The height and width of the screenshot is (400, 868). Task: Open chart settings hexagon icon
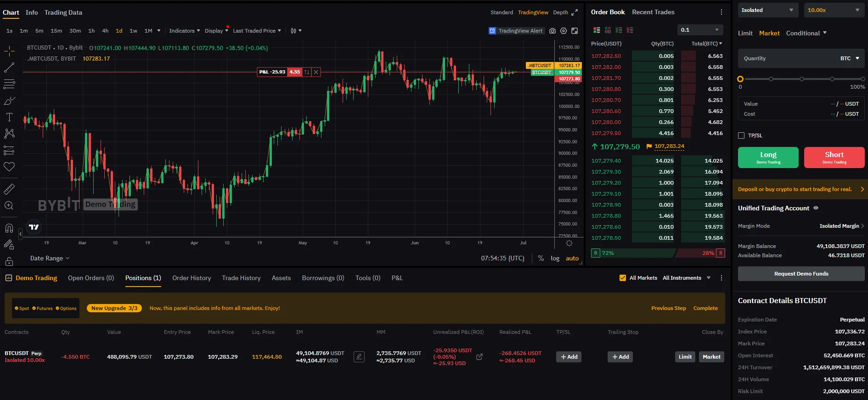pyautogui.click(x=564, y=31)
